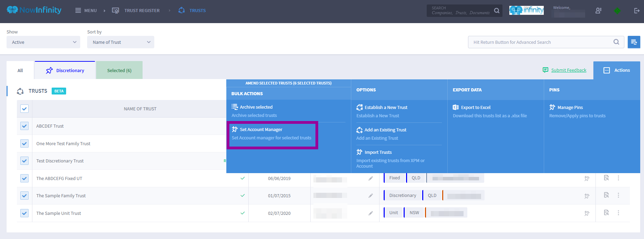Click the logout icon in top bar
The height and width of the screenshot is (239, 644).
point(636,11)
